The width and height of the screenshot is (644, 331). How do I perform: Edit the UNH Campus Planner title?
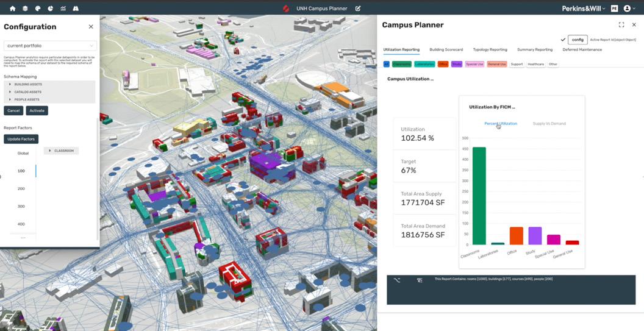(358, 8)
